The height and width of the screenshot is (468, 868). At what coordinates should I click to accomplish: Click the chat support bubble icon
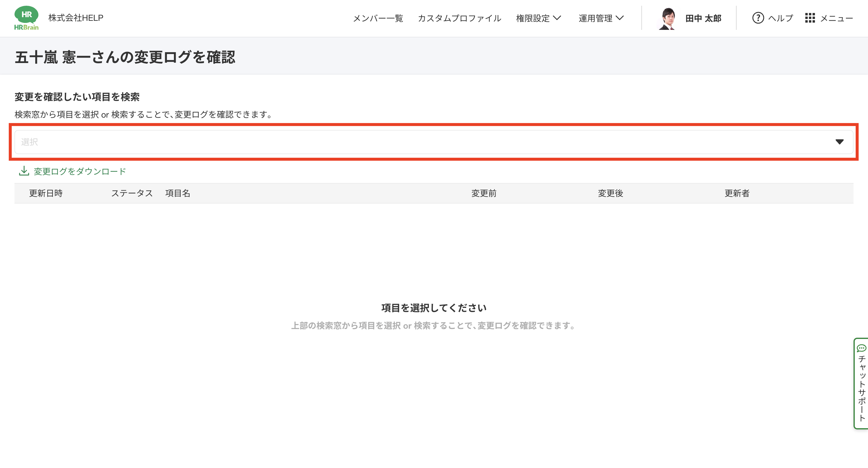[x=861, y=348]
